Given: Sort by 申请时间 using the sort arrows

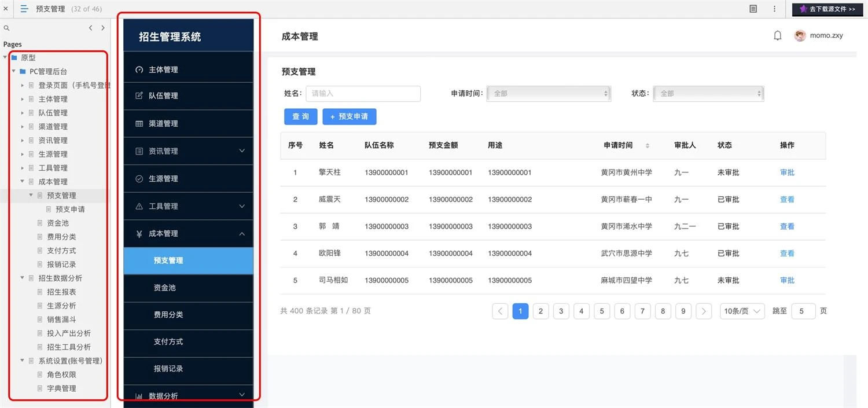Looking at the screenshot, I should (x=648, y=145).
